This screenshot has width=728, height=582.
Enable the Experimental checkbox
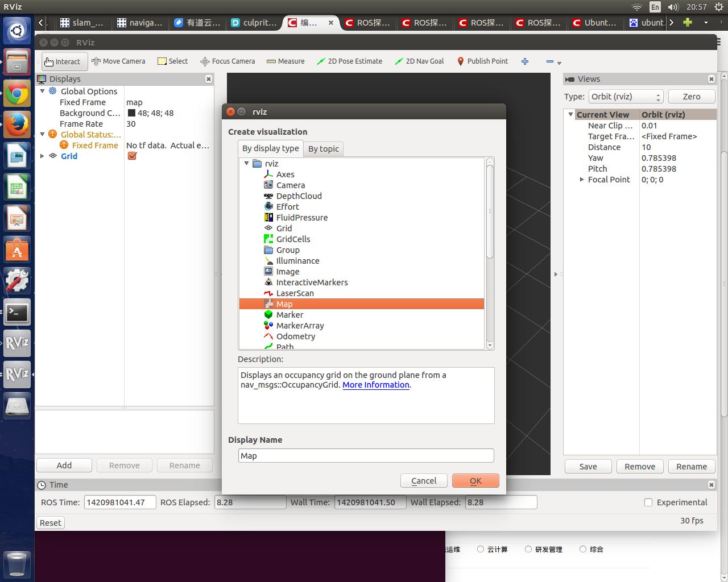point(648,502)
